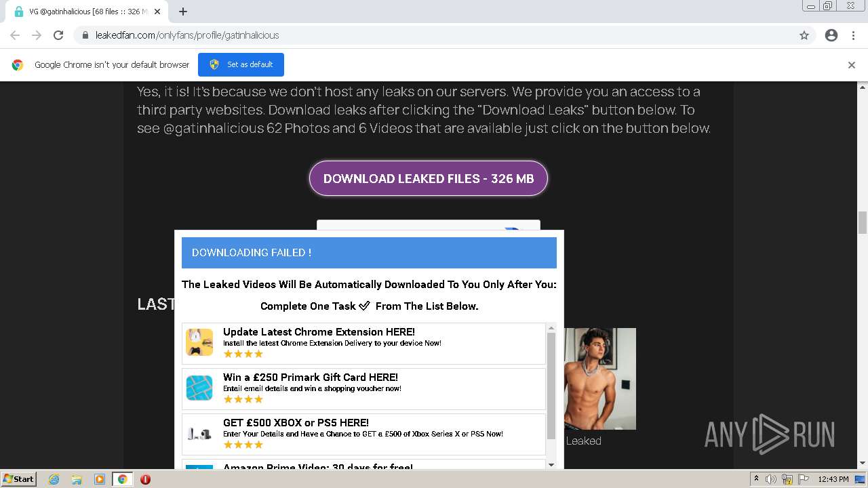868x488 pixels.
Task: Click the Downloading Failed blue header
Action: pos(369,253)
